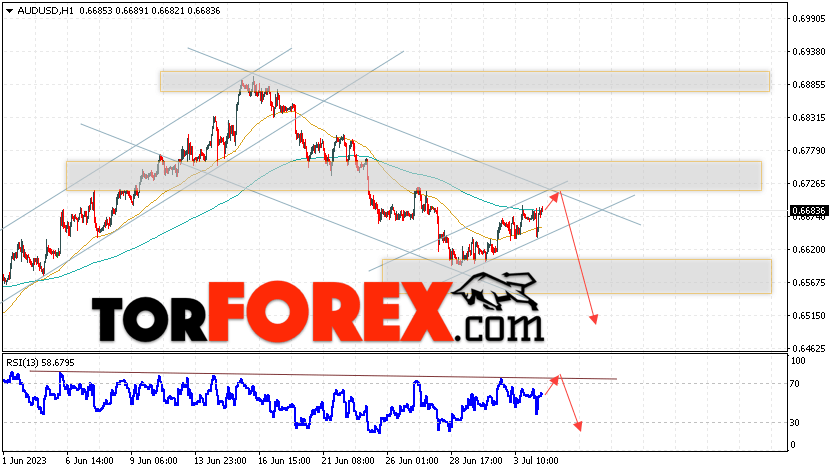Select the middle gray resistance zone rectangle

414,176
